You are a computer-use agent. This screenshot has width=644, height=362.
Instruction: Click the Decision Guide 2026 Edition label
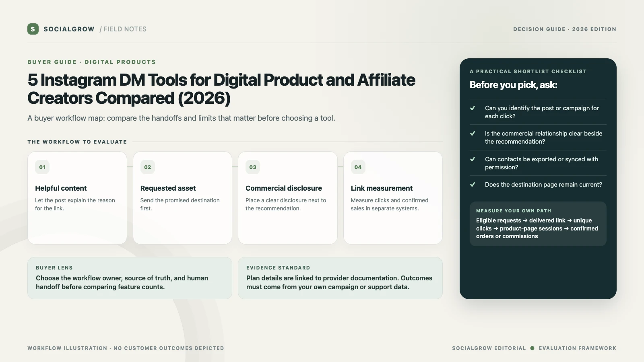click(565, 29)
